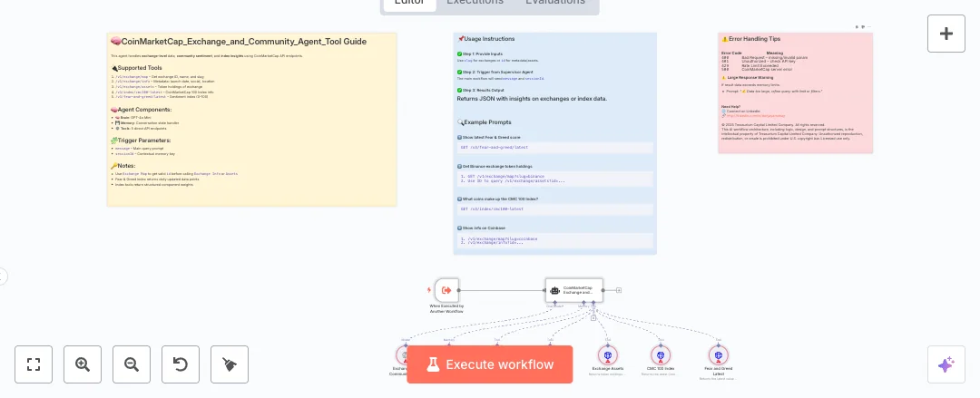Open the AI assistant sparkle button
The width and height of the screenshot is (980, 398).
pos(946,364)
